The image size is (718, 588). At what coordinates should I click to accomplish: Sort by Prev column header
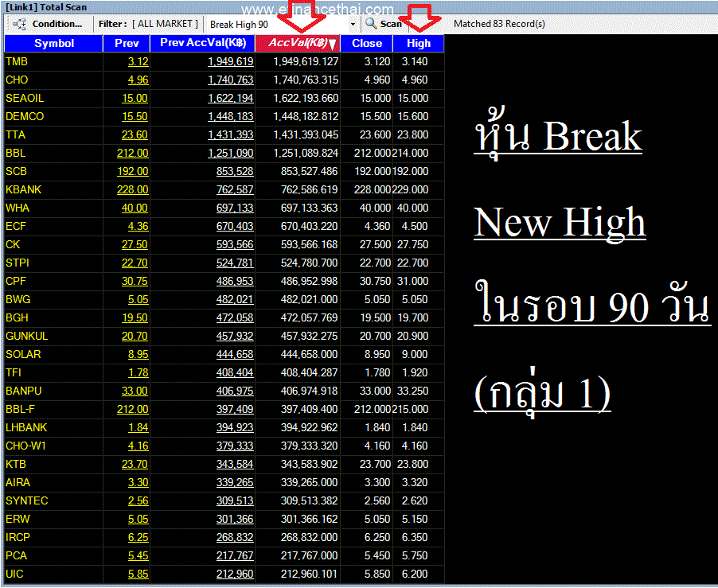(x=127, y=44)
